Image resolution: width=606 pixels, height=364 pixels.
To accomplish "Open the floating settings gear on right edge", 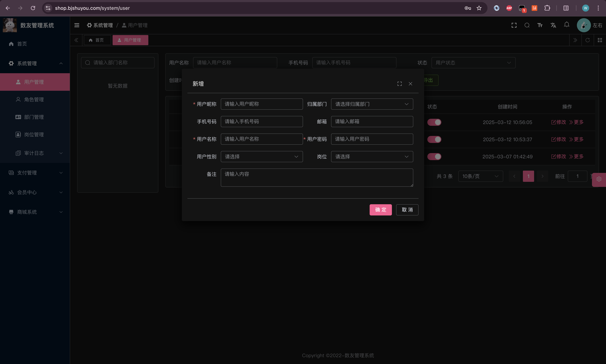I will [x=599, y=179].
